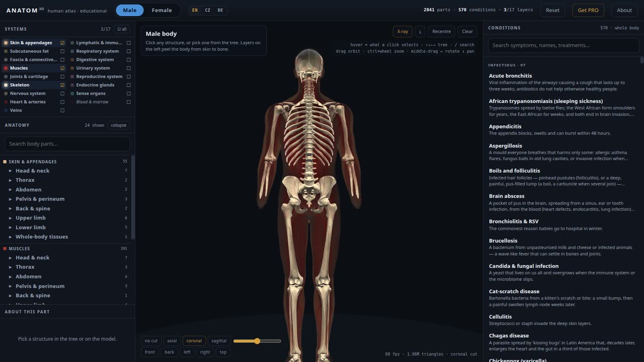This screenshot has width=644, height=362.
Task: Select the axial cut mode
Action: pos(172,341)
